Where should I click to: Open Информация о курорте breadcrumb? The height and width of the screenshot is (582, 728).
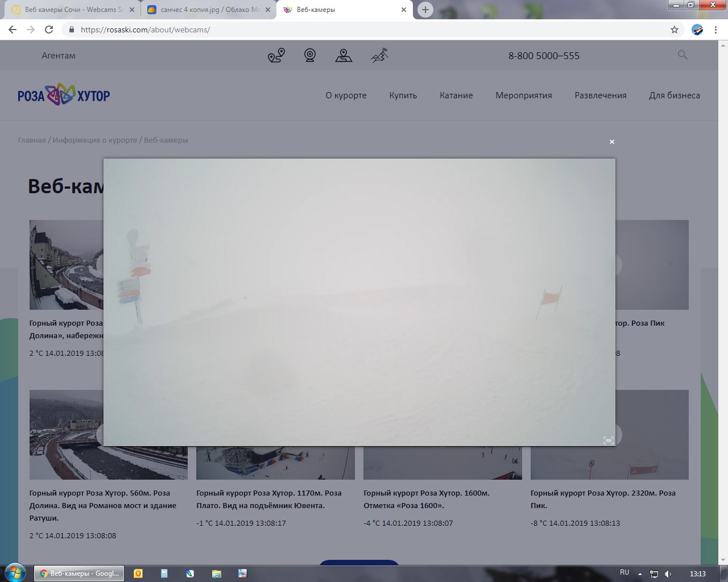pos(95,140)
